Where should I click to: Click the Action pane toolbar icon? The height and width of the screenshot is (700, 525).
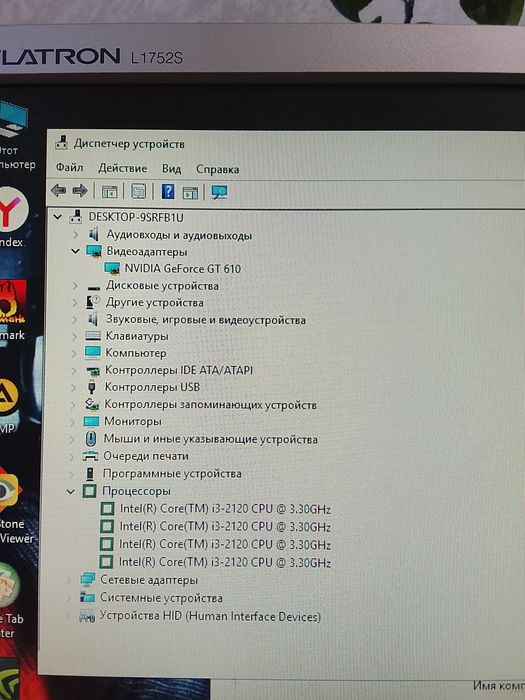pyautogui.click(x=190, y=192)
